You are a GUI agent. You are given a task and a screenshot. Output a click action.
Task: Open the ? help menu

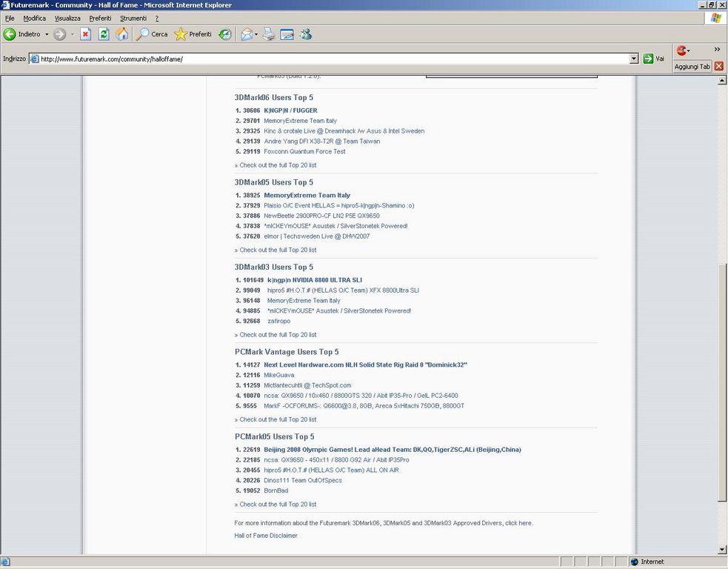(157, 18)
